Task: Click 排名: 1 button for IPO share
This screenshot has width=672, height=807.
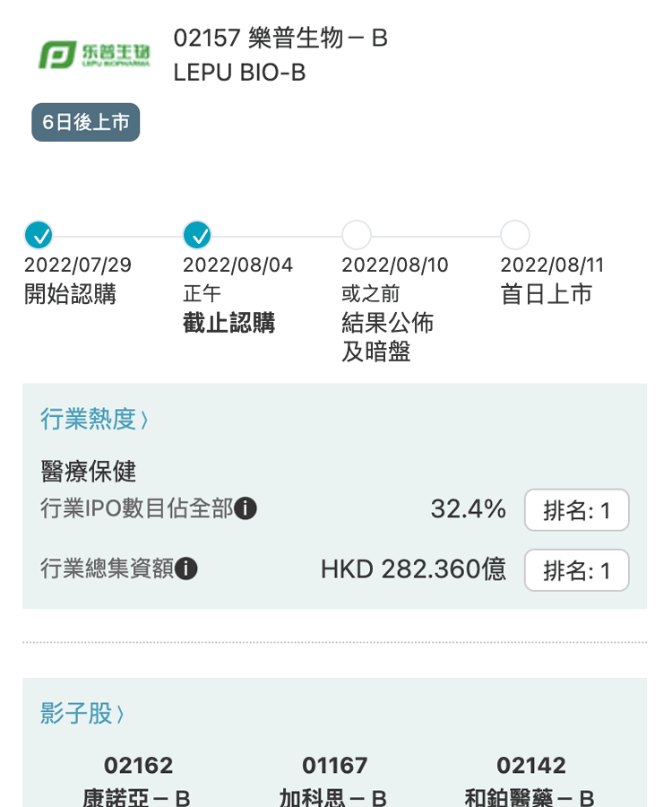Action: [576, 511]
